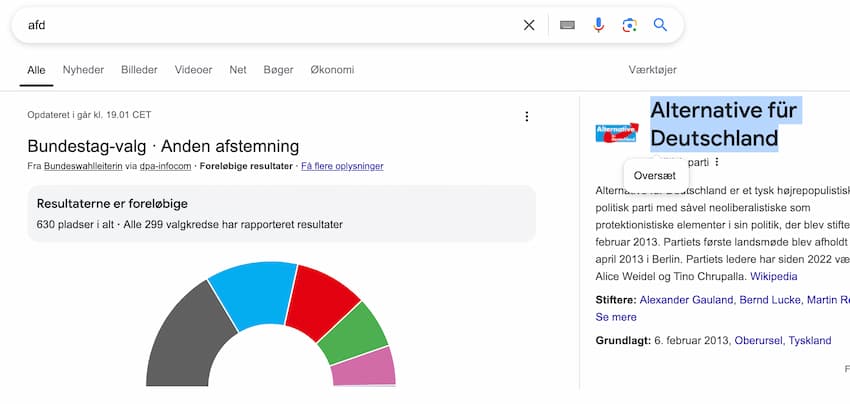Switch to the Billeder tab
This screenshot has width=850, height=404.
tap(139, 70)
